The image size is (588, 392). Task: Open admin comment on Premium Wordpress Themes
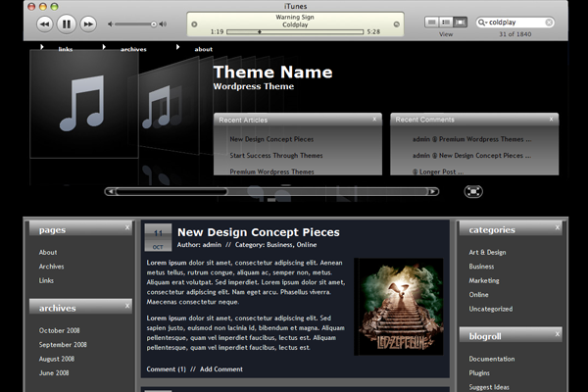coord(471,139)
